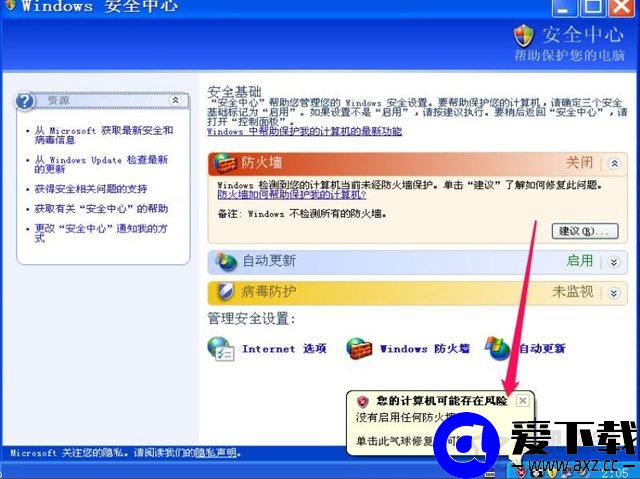Click balloon title 您的计算机可能存在风险
640x479 pixels.
pos(442,401)
